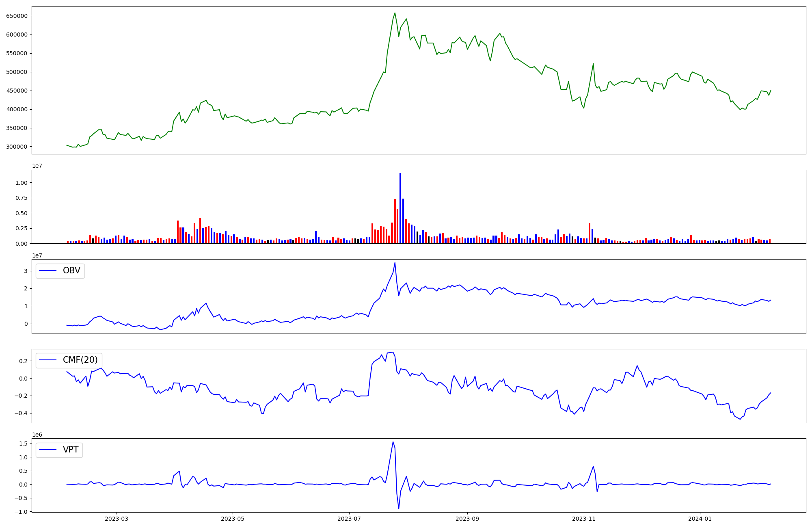The image size is (812, 528).
Task: Click the peak of the VPT line
Action: 393,442
